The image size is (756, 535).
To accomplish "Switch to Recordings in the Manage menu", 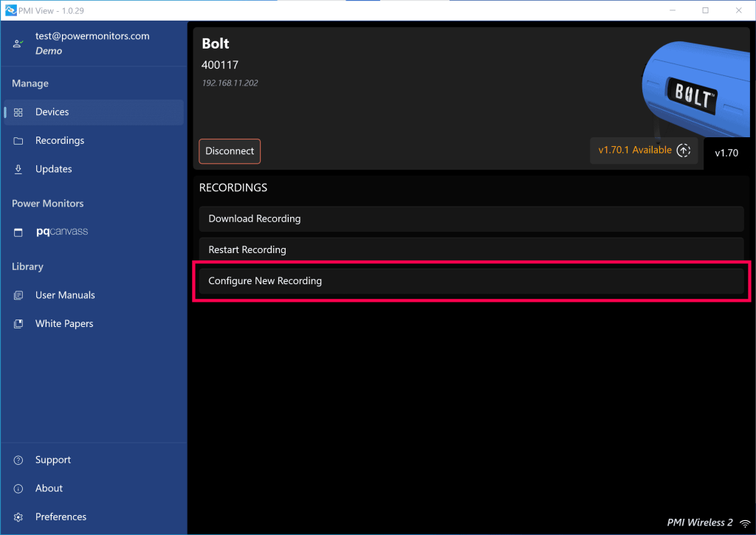I will point(59,140).
